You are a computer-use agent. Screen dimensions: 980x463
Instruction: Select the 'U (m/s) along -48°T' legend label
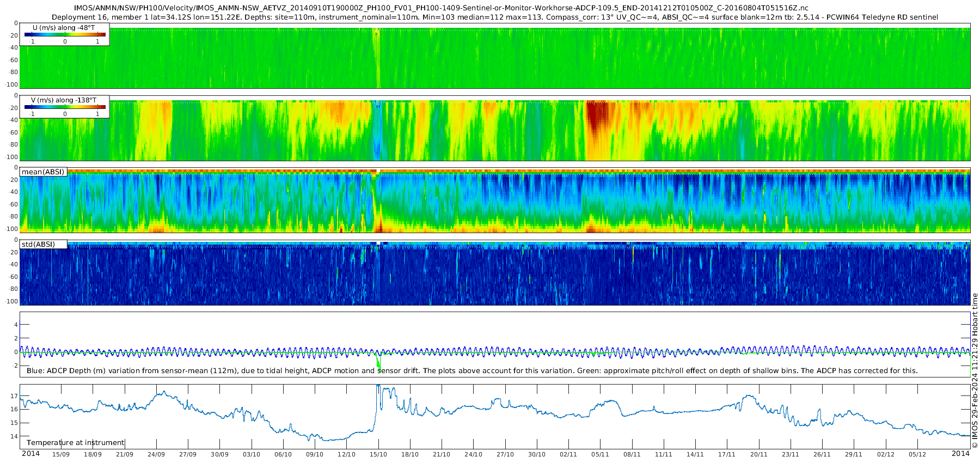coord(64,27)
